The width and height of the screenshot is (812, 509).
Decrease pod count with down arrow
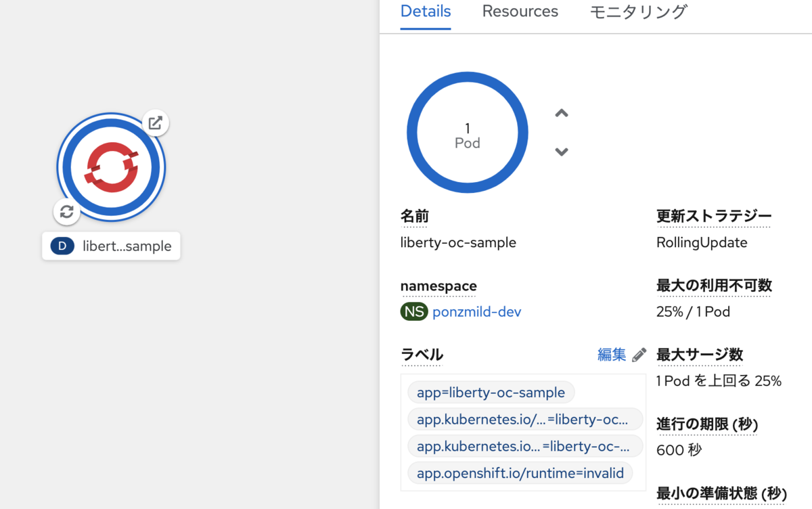tap(561, 152)
